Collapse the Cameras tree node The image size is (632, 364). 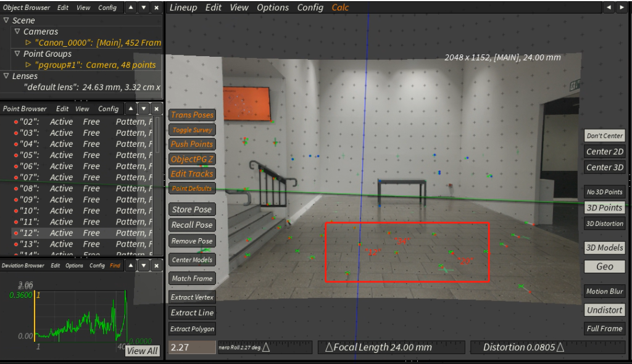tap(17, 31)
